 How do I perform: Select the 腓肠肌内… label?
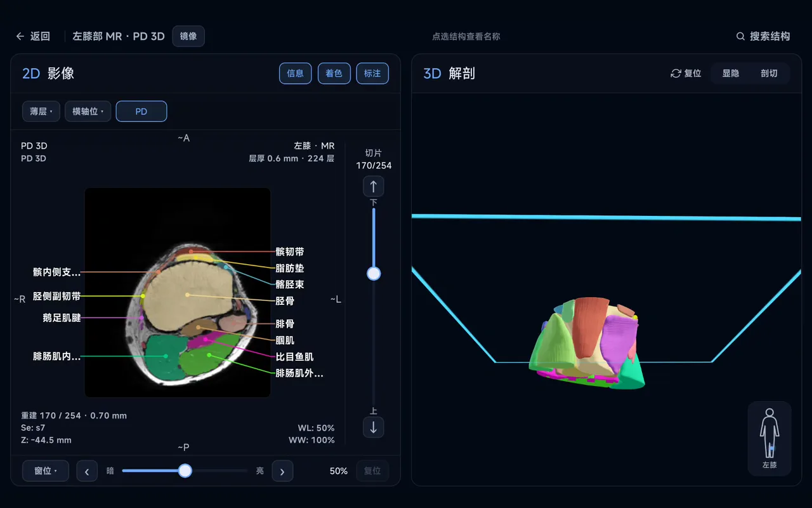57,356
